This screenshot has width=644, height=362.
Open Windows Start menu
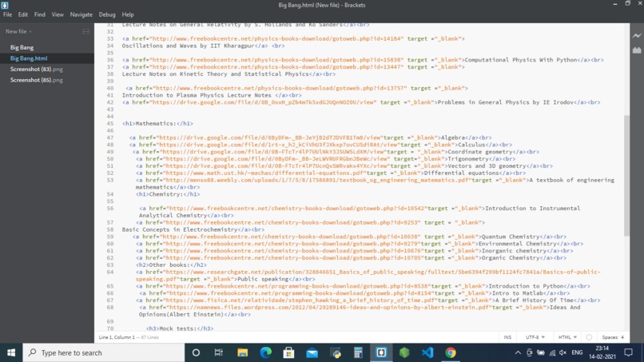[11, 352]
